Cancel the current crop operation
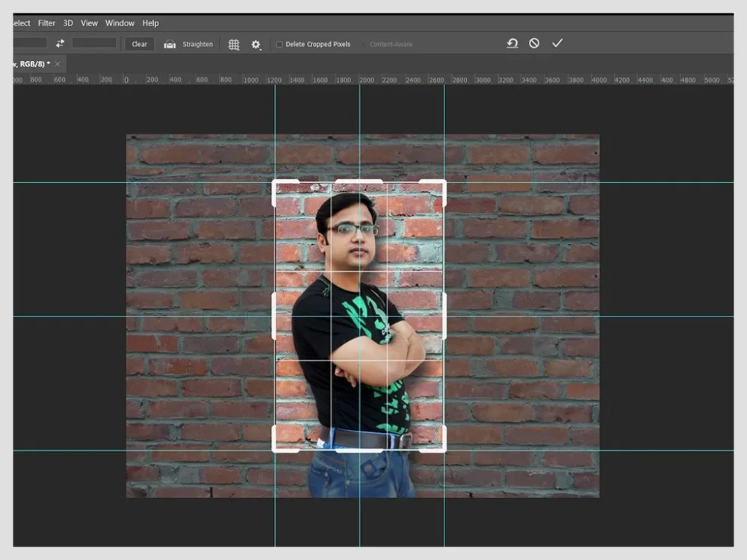 point(534,43)
